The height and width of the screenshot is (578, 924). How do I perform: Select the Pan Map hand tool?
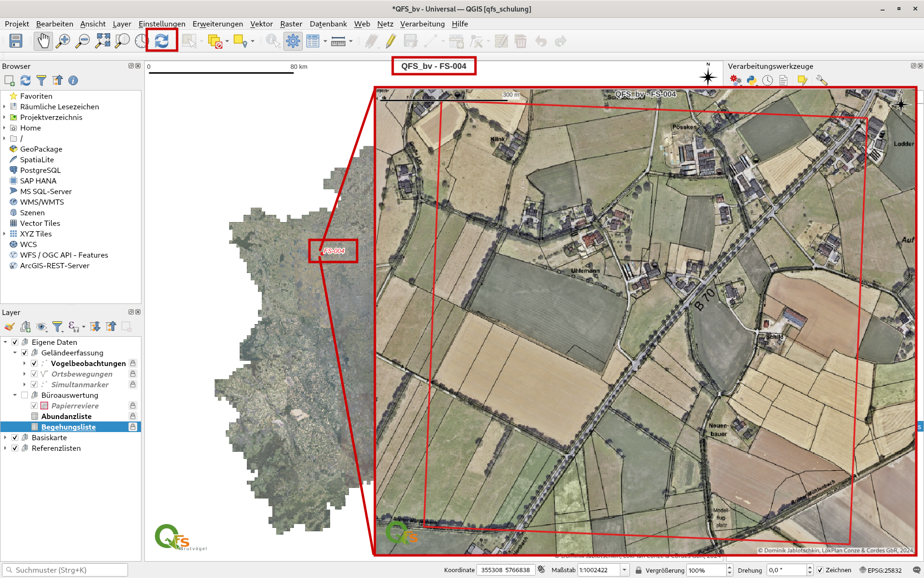tap(43, 41)
